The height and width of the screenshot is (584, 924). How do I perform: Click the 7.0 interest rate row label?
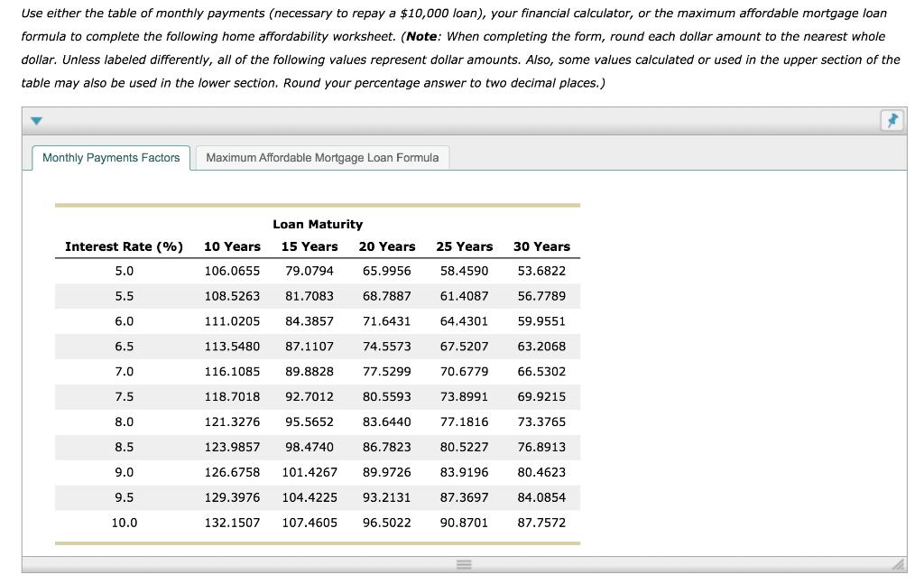125,371
